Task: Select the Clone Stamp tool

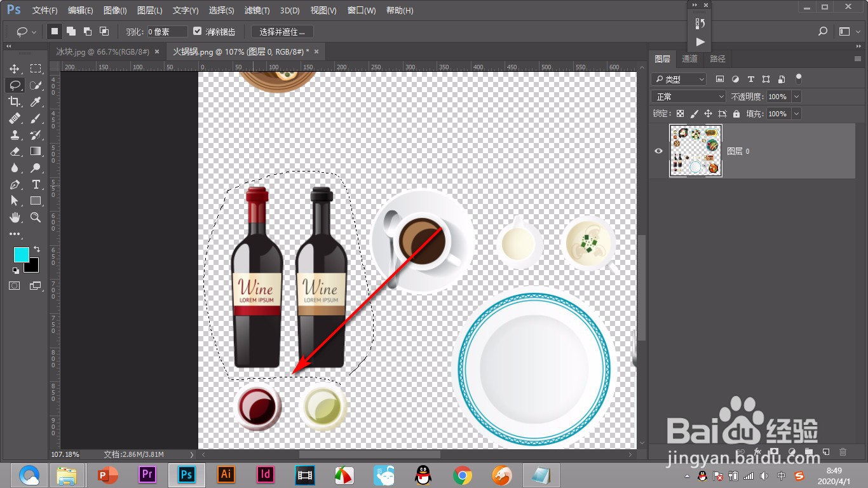Action: click(x=15, y=135)
